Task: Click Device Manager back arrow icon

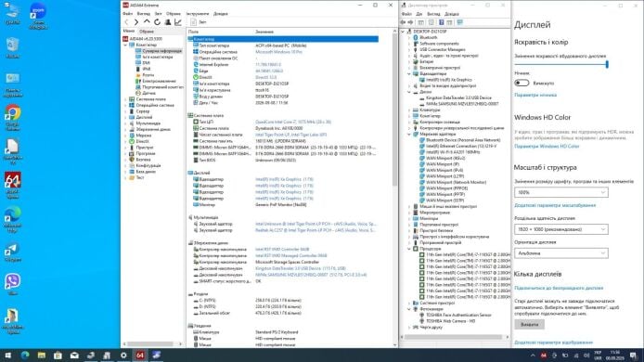Action: point(403,22)
